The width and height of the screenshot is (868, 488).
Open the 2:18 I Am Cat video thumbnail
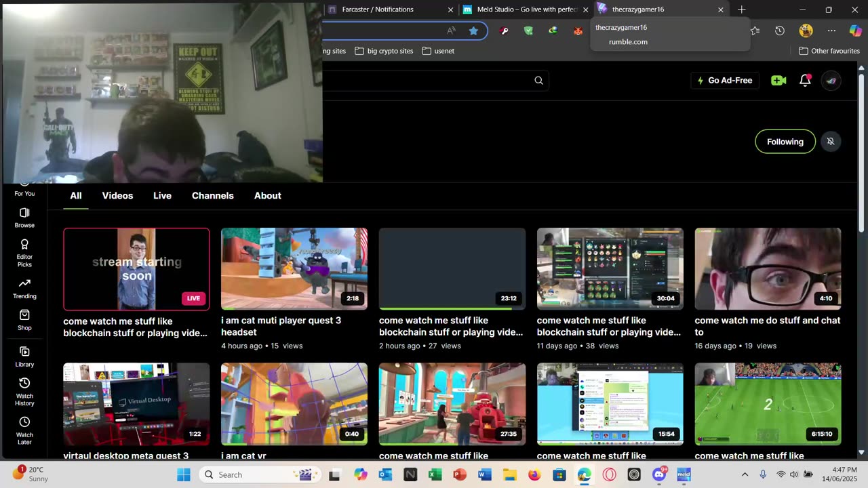[294, 269]
